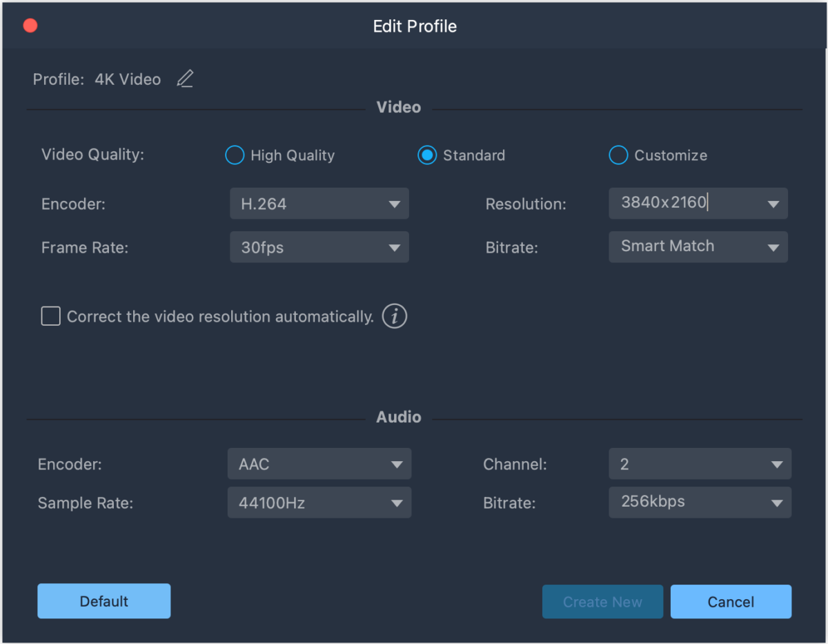Open the Channel dropdown

pyautogui.click(x=700, y=464)
